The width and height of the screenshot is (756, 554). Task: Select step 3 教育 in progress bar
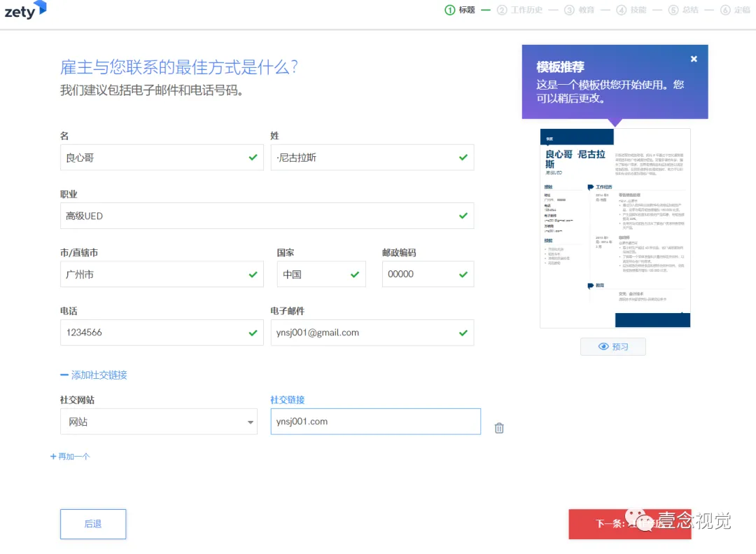(x=579, y=10)
